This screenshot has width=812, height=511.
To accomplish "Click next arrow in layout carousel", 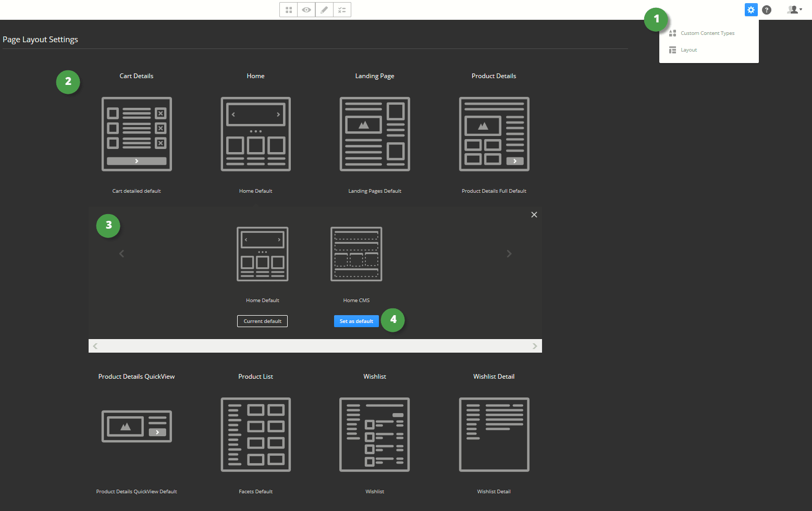I will [509, 254].
